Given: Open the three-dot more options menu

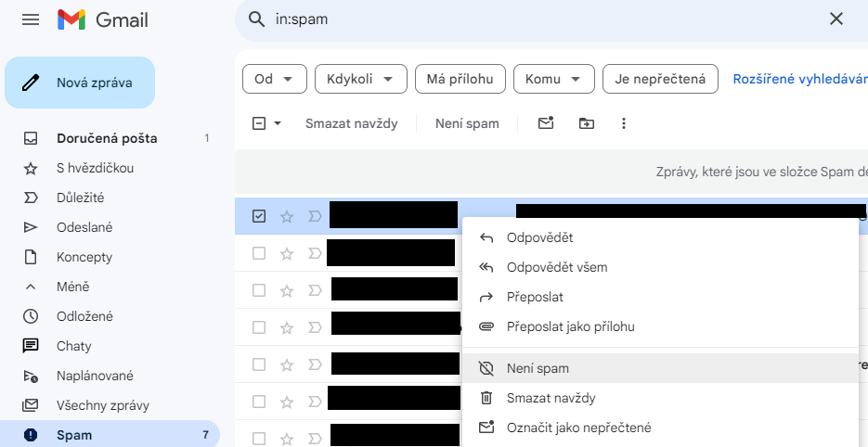Looking at the screenshot, I should pos(624,123).
